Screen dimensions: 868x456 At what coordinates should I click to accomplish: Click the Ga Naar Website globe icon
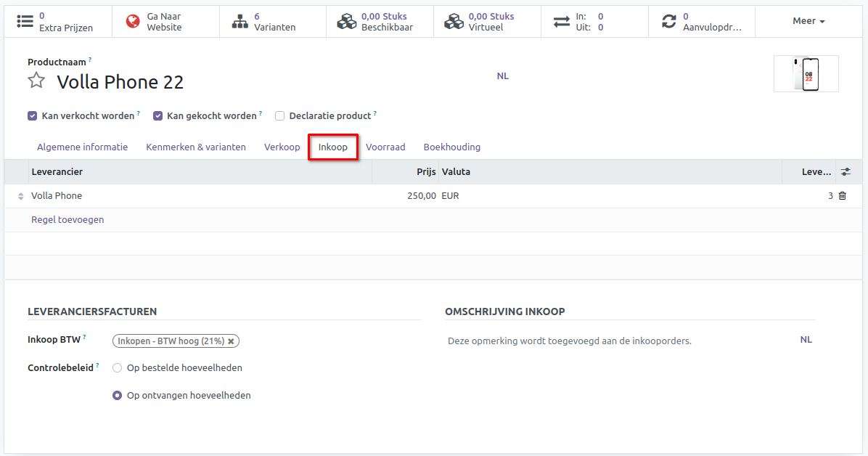click(133, 22)
